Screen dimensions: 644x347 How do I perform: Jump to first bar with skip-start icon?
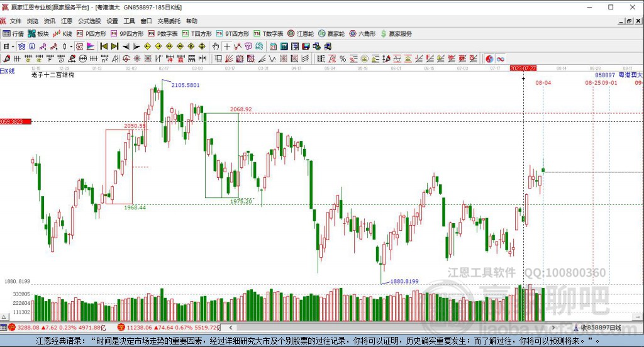(x=104, y=47)
